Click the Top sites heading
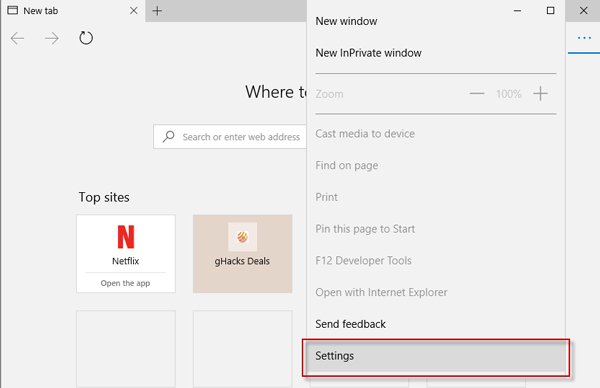Image resolution: width=600 pixels, height=388 pixels. pos(104,197)
